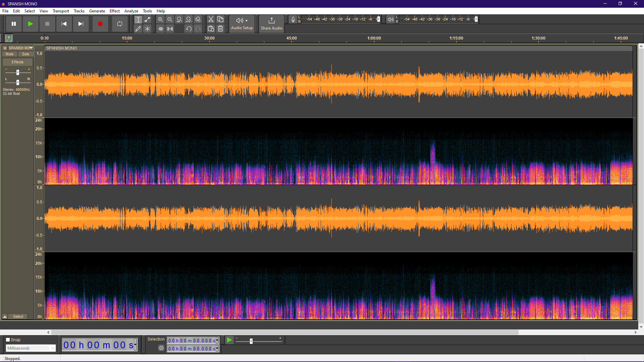This screenshot has height=362, width=644.
Task: Open the Audio Setup dropdown
Action: point(242,24)
